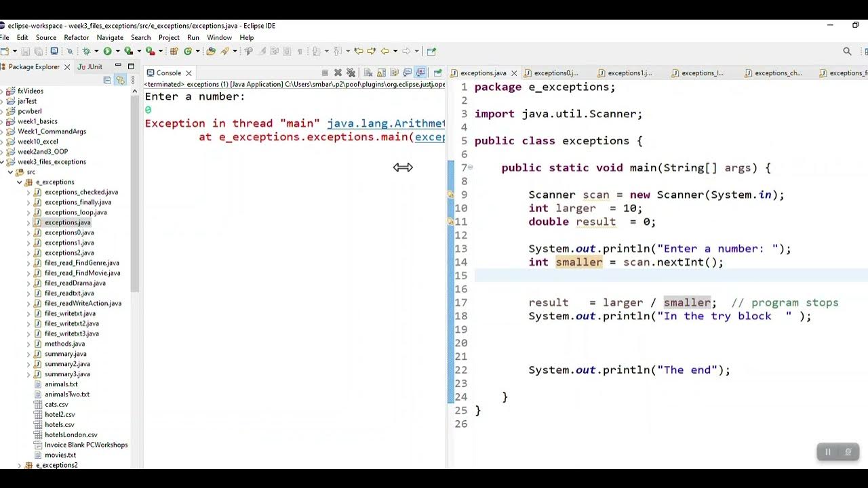The height and width of the screenshot is (488, 868).
Task: Run the program with the green Run icon
Action: [107, 51]
